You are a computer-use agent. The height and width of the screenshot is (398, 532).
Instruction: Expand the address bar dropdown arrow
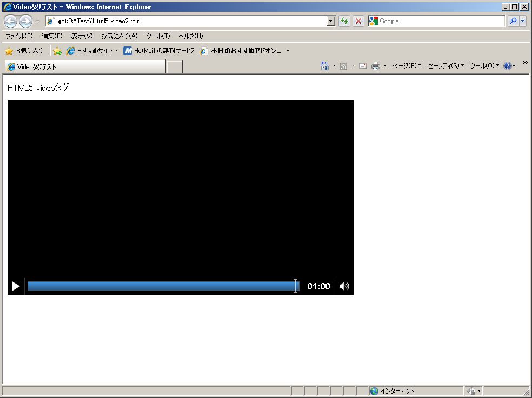[331, 21]
